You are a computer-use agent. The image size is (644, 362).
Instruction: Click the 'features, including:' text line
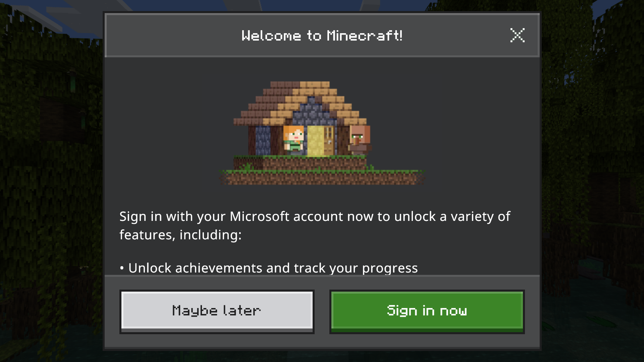180,235
